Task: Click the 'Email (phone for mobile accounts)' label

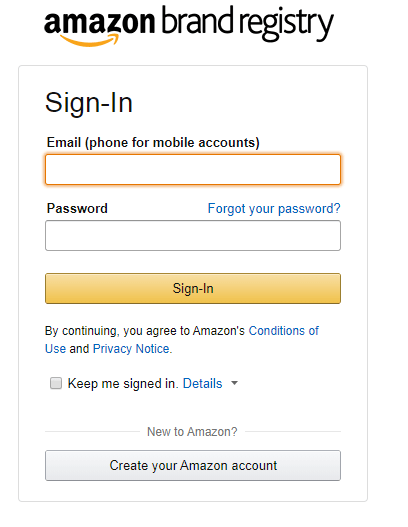Action: pos(153,143)
